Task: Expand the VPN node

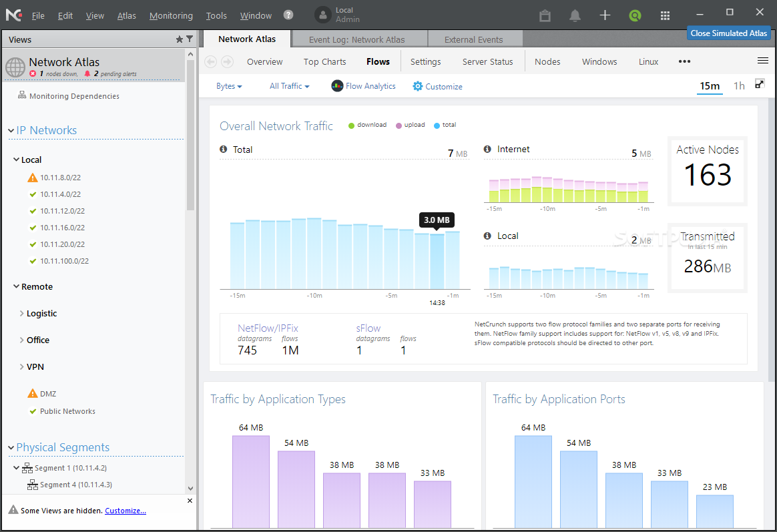Action: (x=22, y=366)
